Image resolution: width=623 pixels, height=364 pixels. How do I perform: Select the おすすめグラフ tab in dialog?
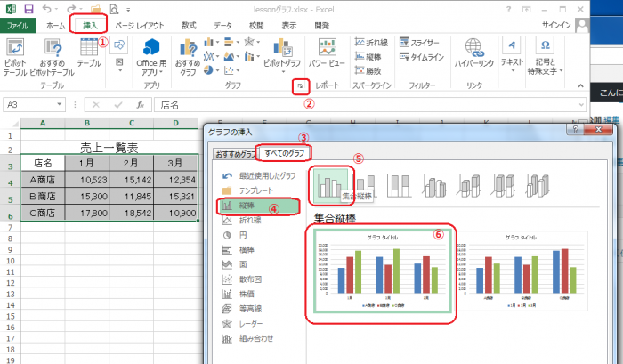tap(235, 154)
